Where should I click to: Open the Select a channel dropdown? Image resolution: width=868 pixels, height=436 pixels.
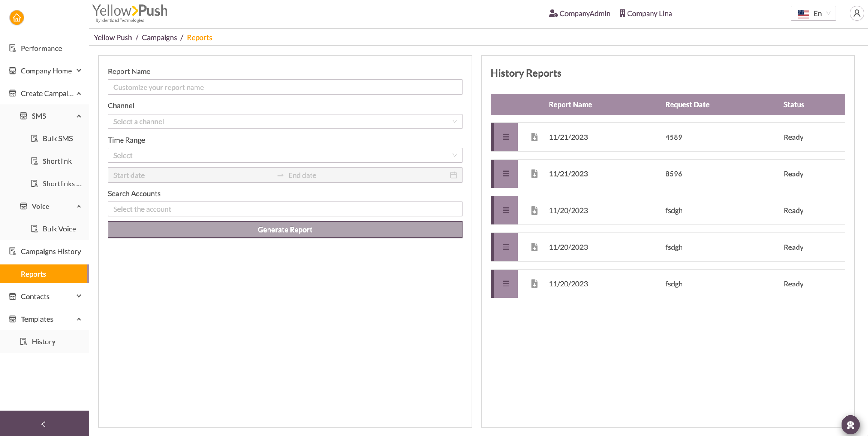click(x=285, y=122)
